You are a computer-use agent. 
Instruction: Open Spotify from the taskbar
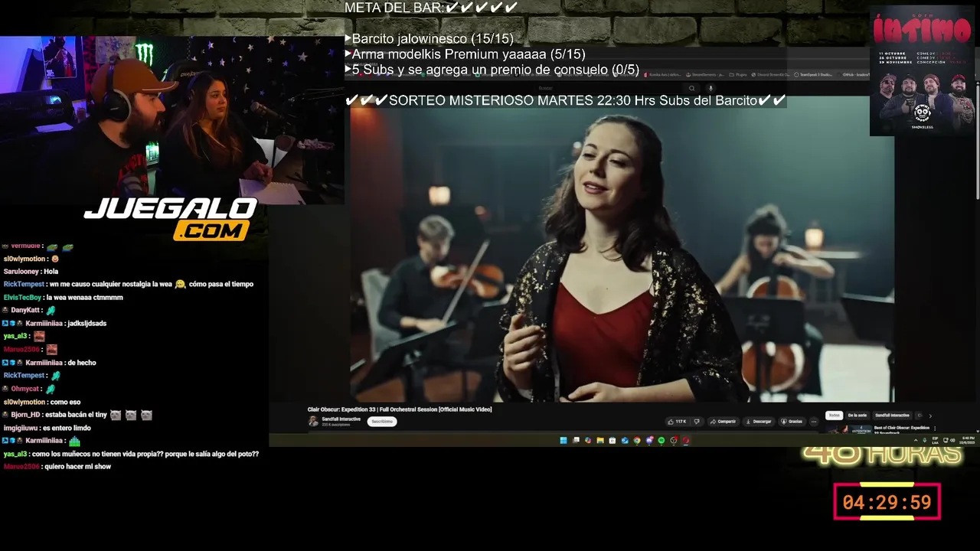tap(661, 440)
